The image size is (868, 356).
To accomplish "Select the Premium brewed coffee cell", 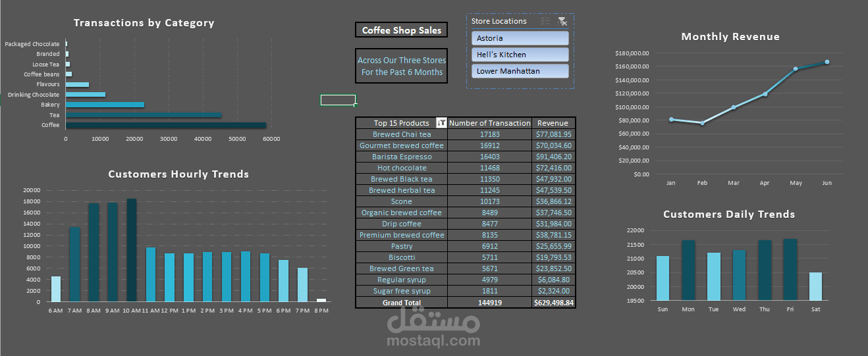I will coord(402,235).
